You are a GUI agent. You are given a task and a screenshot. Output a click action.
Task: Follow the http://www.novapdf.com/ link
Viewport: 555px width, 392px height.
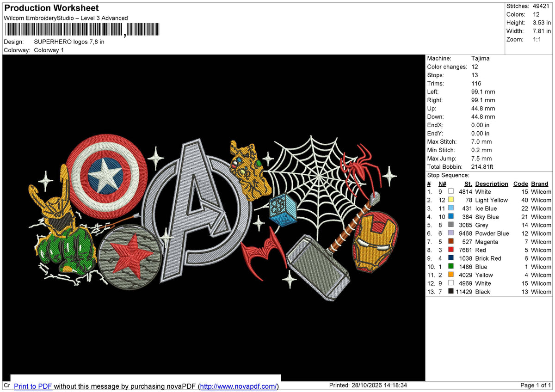[x=239, y=386]
